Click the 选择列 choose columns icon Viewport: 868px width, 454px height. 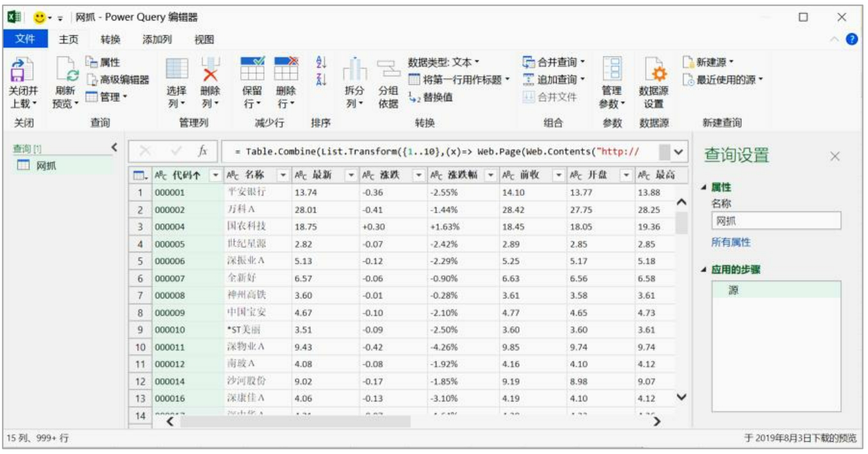177,69
